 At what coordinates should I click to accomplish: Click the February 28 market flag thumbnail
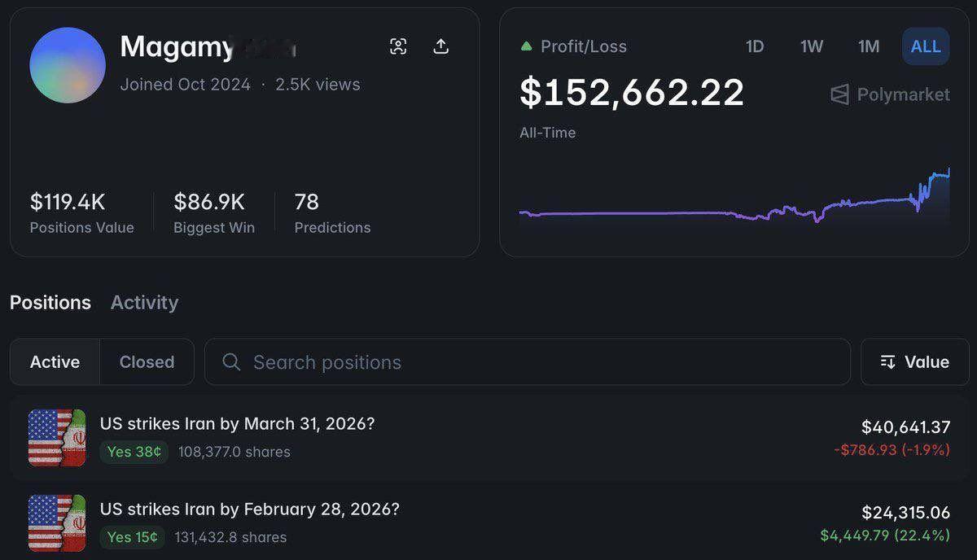pyautogui.click(x=57, y=523)
